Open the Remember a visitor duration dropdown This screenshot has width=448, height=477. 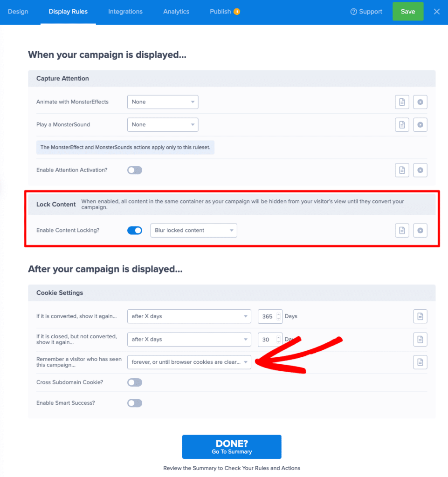(x=189, y=362)
